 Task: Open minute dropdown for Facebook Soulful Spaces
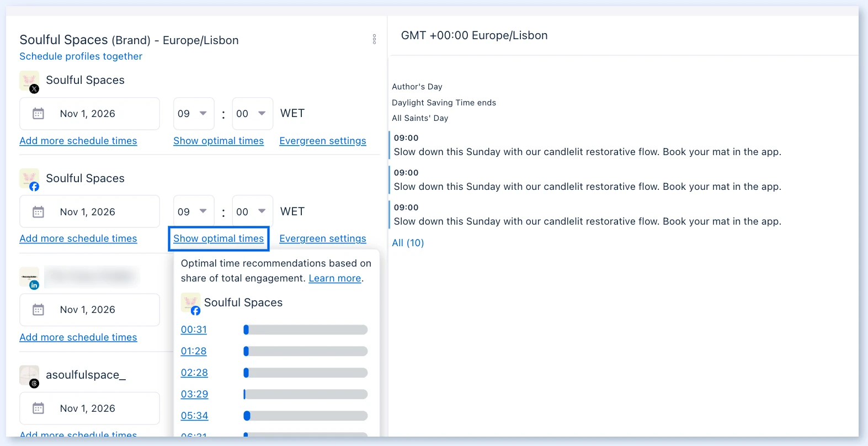(x=253, y=211)
